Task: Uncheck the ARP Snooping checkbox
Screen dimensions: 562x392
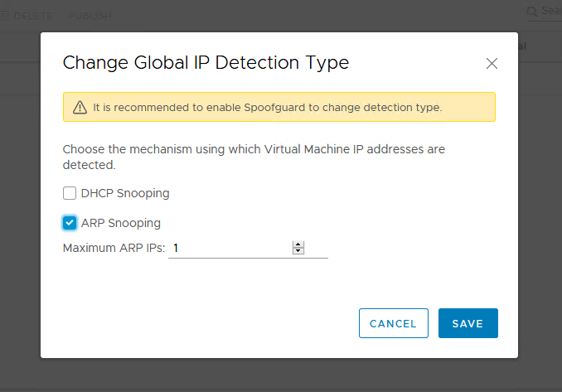Action: tap(70, 223)
